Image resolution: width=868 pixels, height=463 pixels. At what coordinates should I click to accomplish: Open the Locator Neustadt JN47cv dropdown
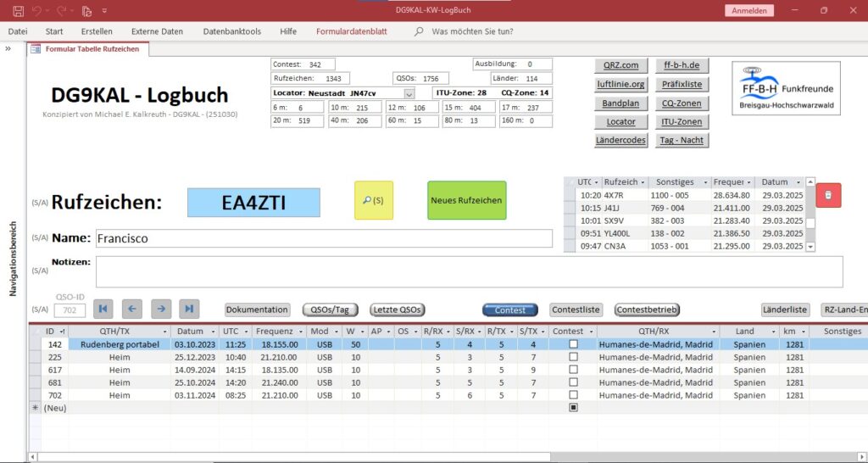(x=409, y=93)
